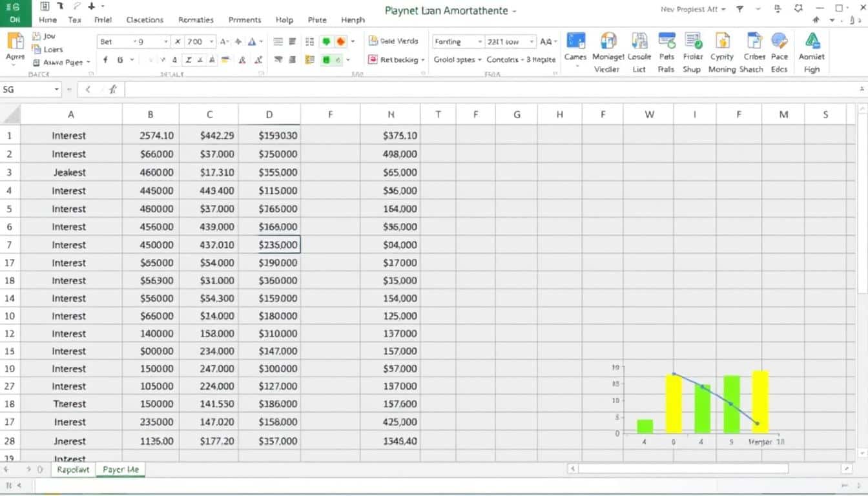
Task: Click the large Apres paste icon
Action: point(15,42)
